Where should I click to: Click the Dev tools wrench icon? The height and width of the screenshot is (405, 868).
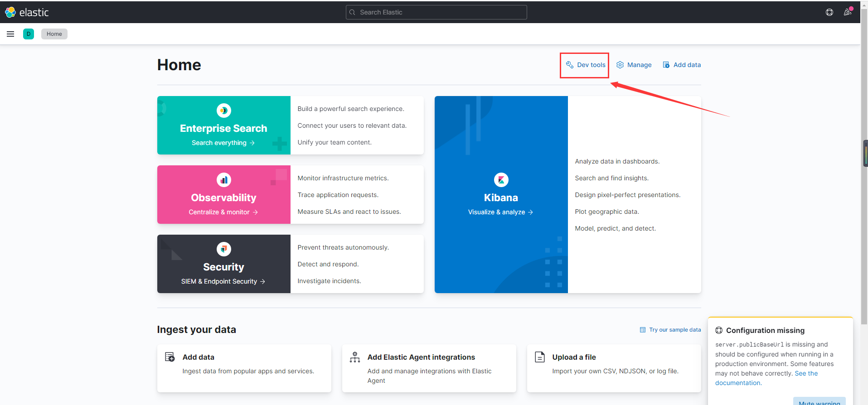tap(570, 65)
